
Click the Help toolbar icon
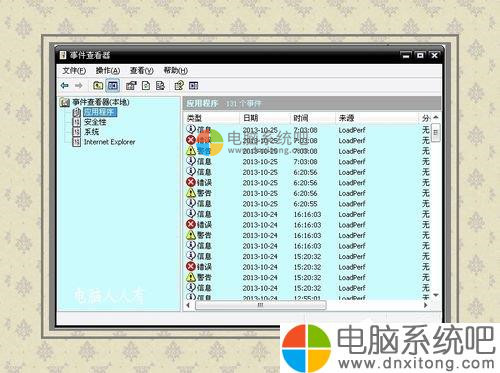(x=179, y=86)
